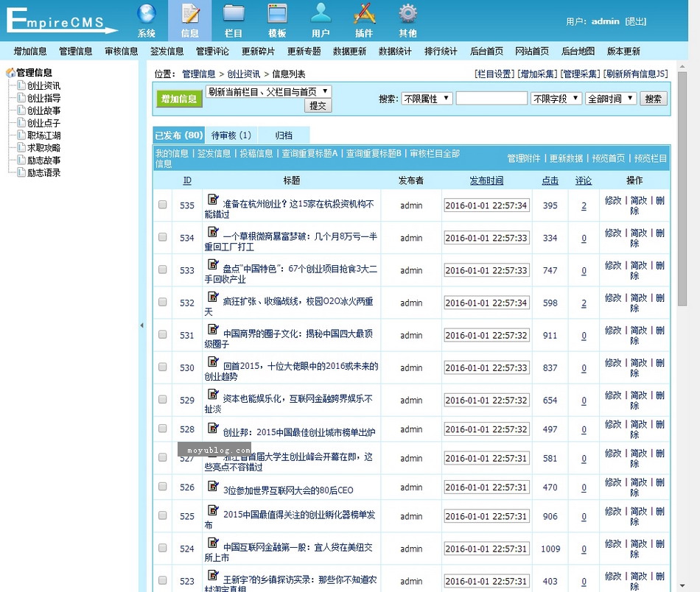Sort by the 发布时间 column header
This screenshot has height=592, width=700.
(486, 180)
